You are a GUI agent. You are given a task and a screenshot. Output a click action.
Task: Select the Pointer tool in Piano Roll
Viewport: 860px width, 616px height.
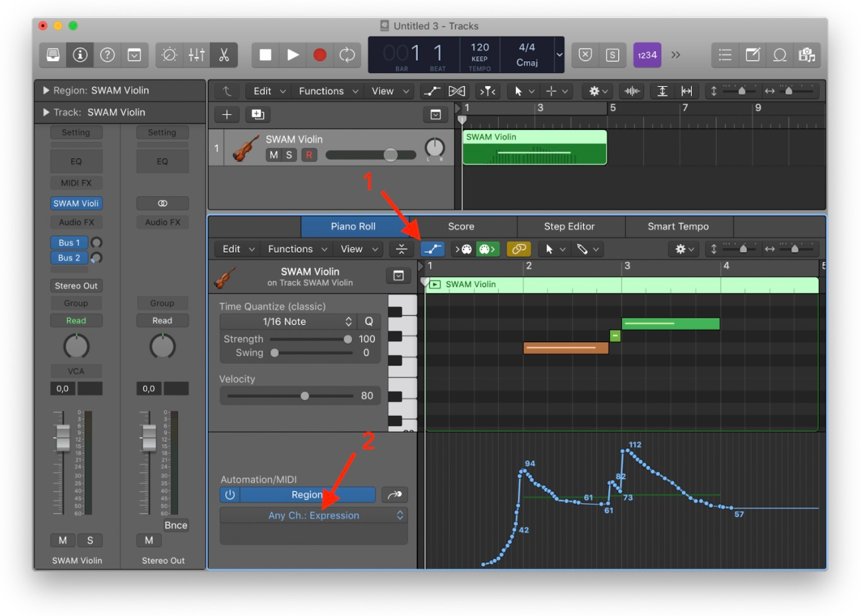(549, 249)
